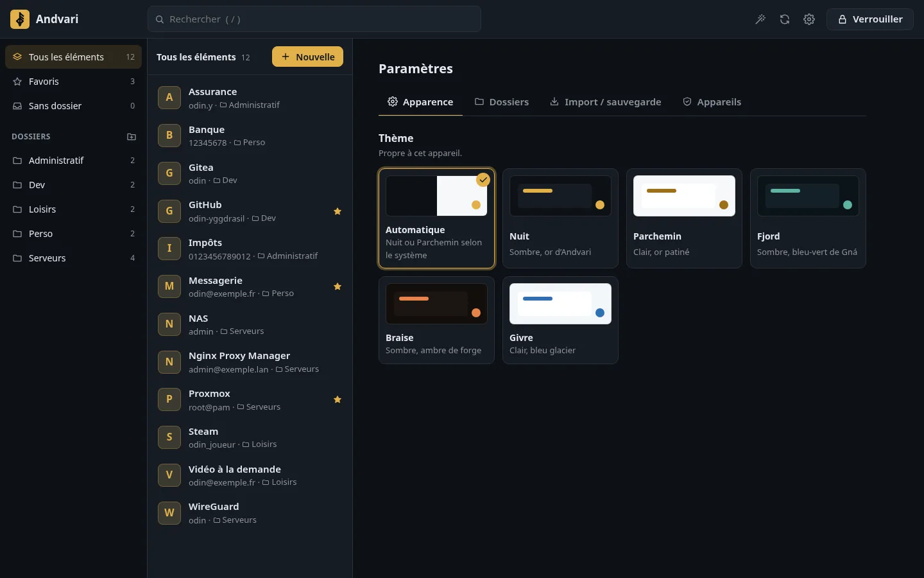The image size is (924, 578).
Task: Select the Fjord theme
Action: tap(808, 218)
